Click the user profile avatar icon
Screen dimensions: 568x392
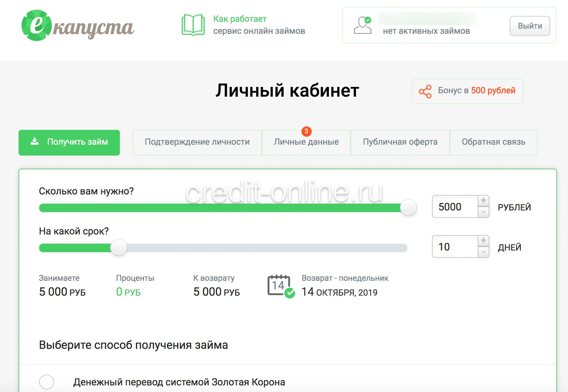click(x=363, y=25)
